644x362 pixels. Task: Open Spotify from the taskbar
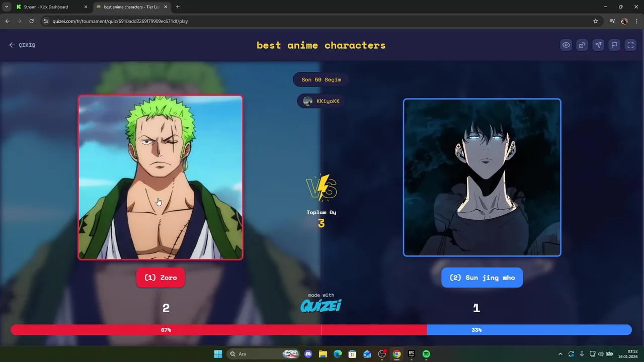[426, 354]
